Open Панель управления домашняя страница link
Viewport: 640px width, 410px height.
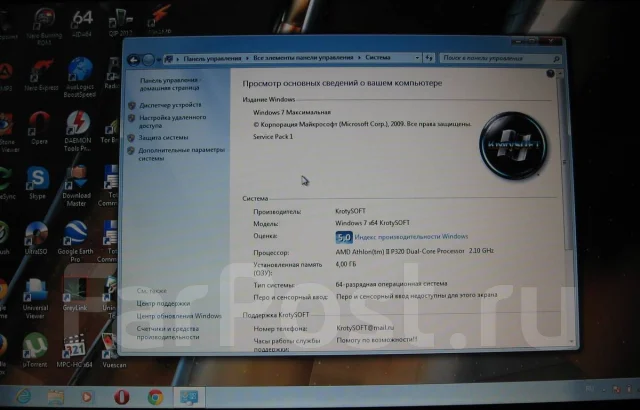(x=169, y=84)
